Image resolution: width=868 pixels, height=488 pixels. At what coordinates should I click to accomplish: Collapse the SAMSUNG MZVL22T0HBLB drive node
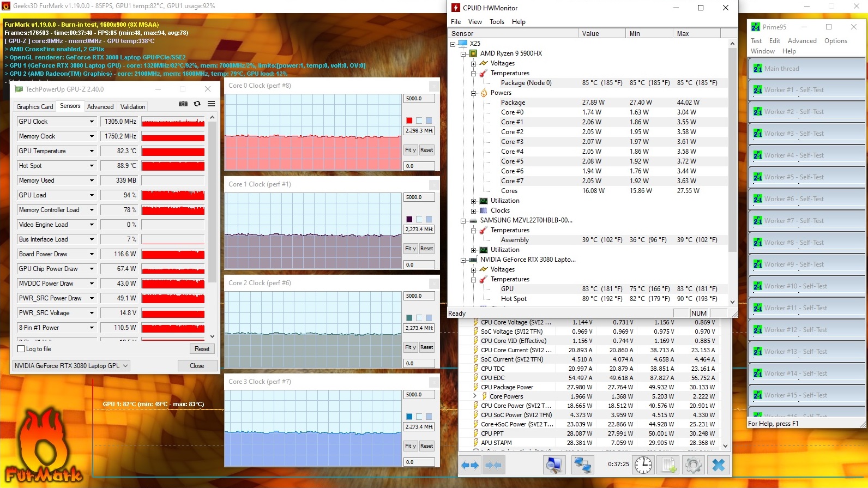[x=463, y=220]
